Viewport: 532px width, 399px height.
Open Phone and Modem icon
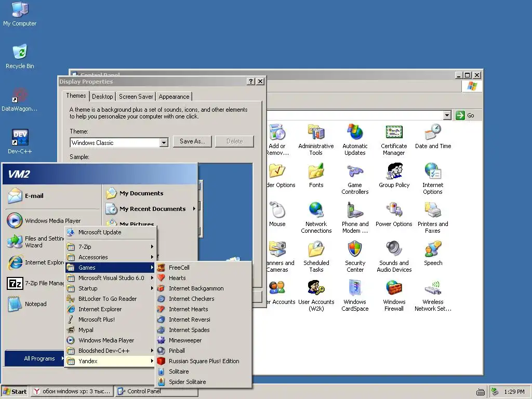click(x=355, y=218)
